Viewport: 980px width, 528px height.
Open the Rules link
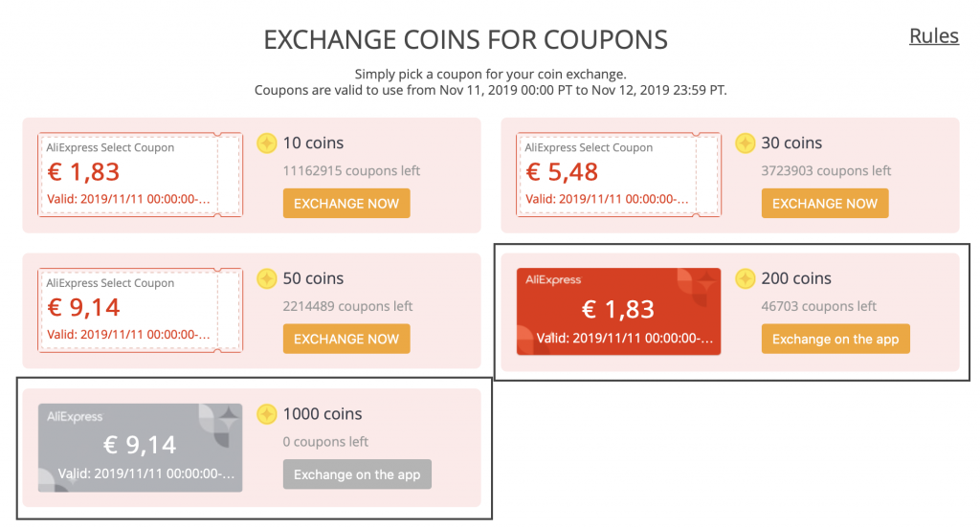(x=934, y=36)
